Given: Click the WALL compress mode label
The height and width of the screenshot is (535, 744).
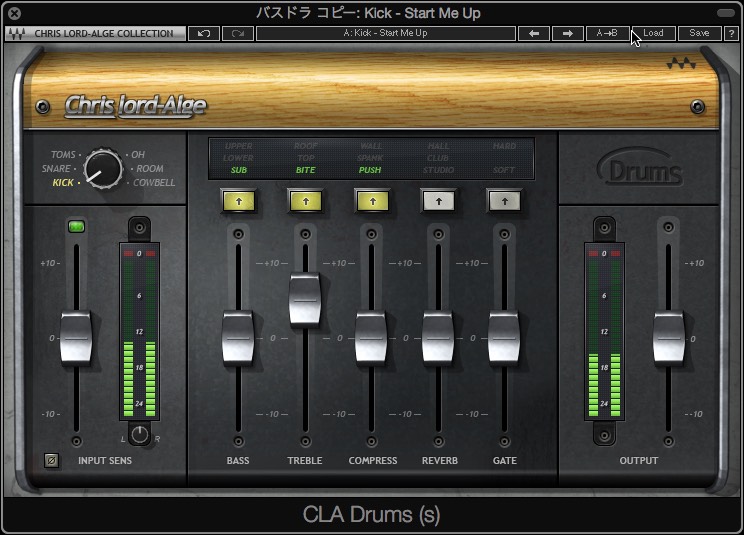Looking at the screenshot, I should [371, 146].
